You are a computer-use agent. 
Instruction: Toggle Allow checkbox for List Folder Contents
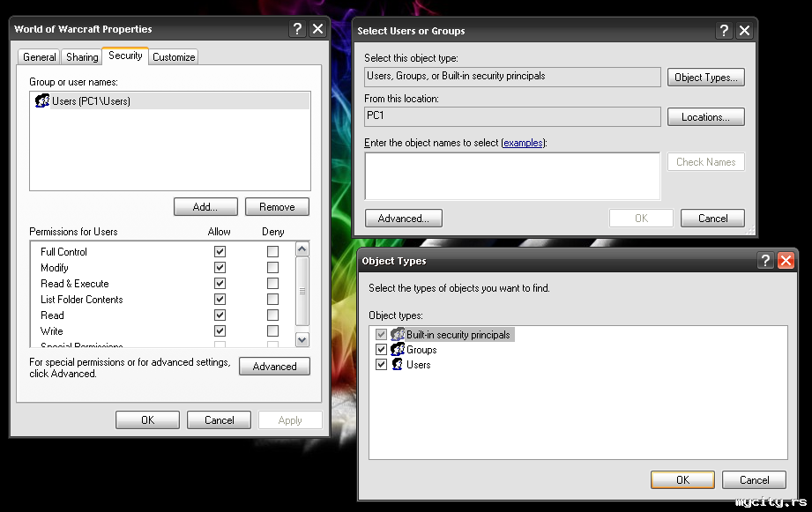[x=220, y=300]
